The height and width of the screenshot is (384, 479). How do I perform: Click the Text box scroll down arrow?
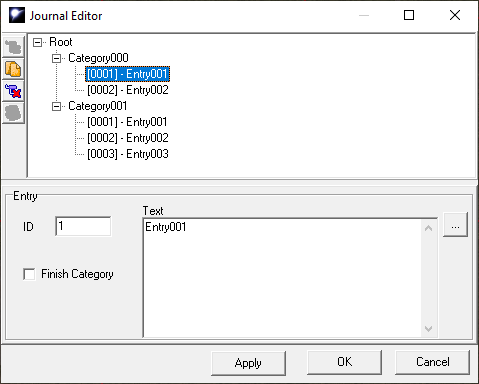tap(429, 329)
